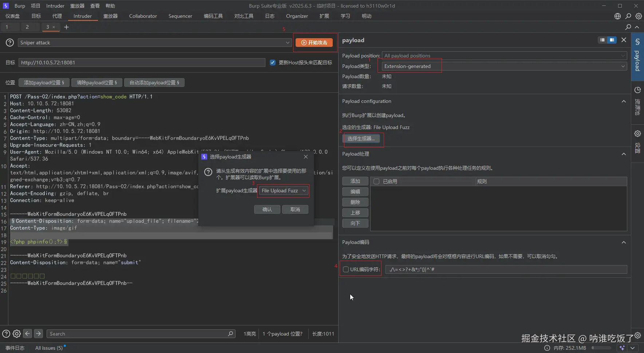This screenshot has width=644, height=353.
Task: Open the Intruder settings sidebar gear
Action: coord(637,133)
